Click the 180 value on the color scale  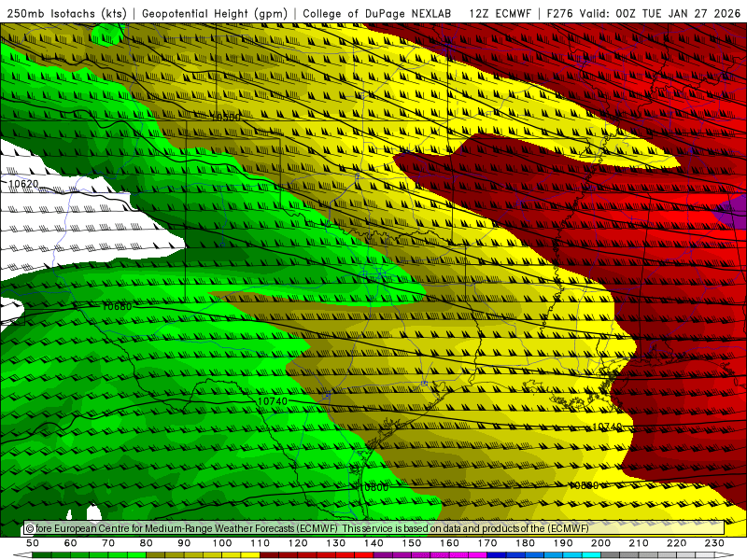click(525, 543)
